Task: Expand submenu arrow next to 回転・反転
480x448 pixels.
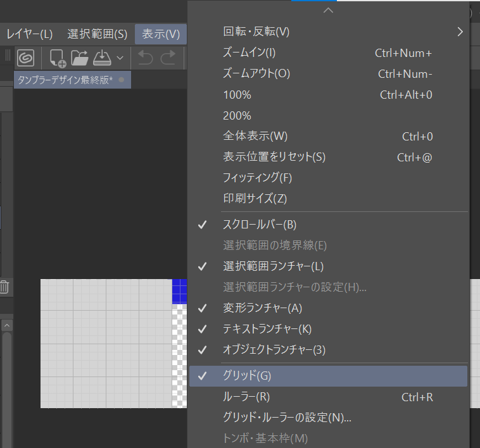Action: pos(460,32)
